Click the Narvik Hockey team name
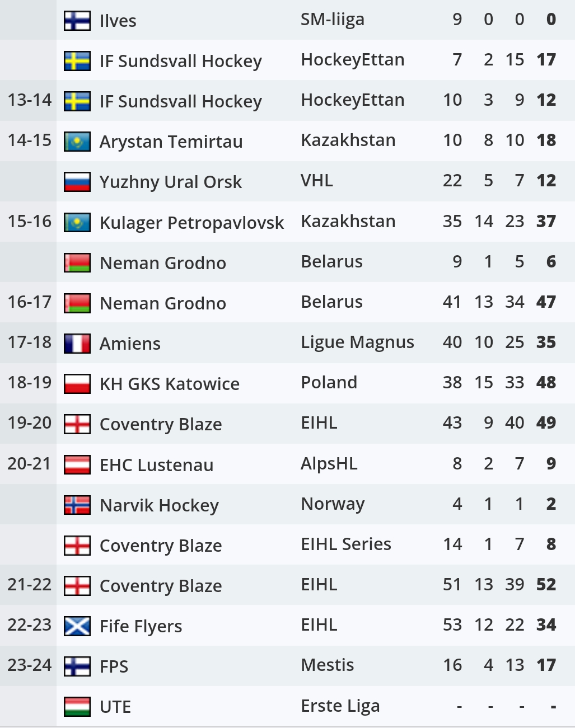 coord(159,505)
